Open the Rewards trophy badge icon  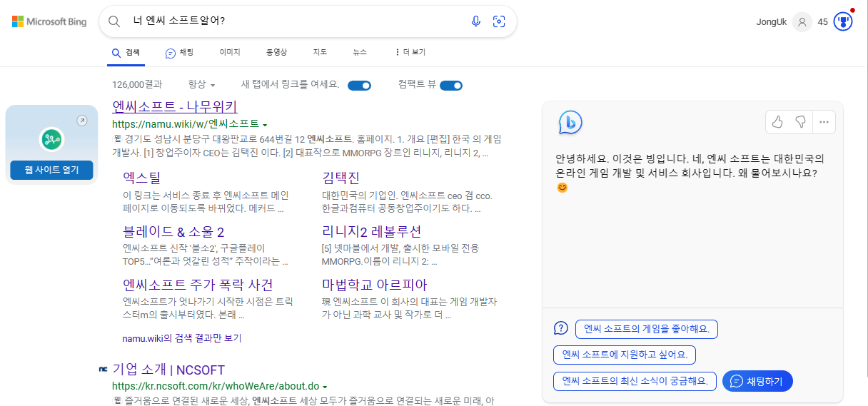point(843,22)
